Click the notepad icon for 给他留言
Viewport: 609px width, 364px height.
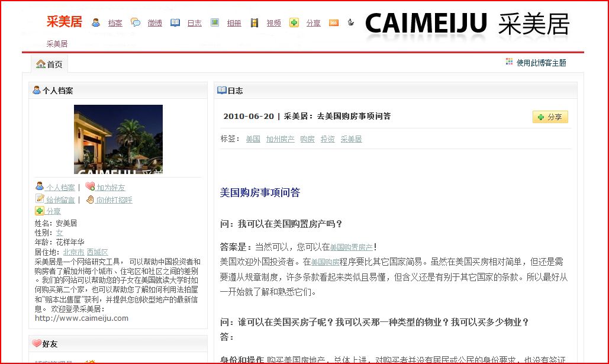click(x=40, y=199)
